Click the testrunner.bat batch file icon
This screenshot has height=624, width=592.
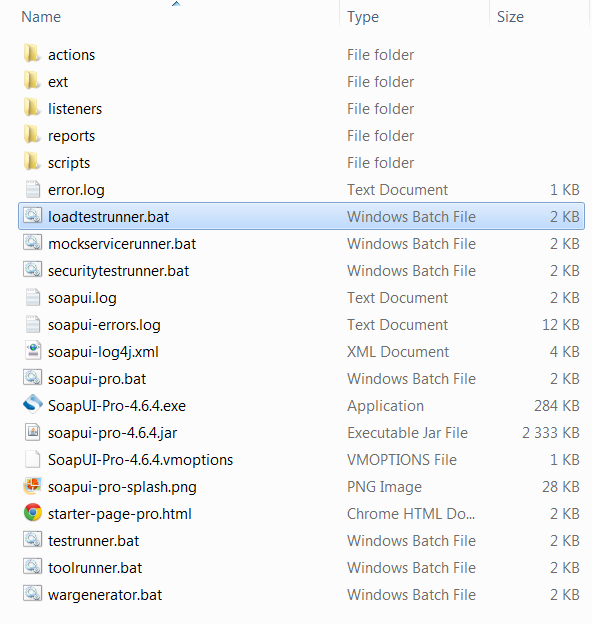point(33,540)
